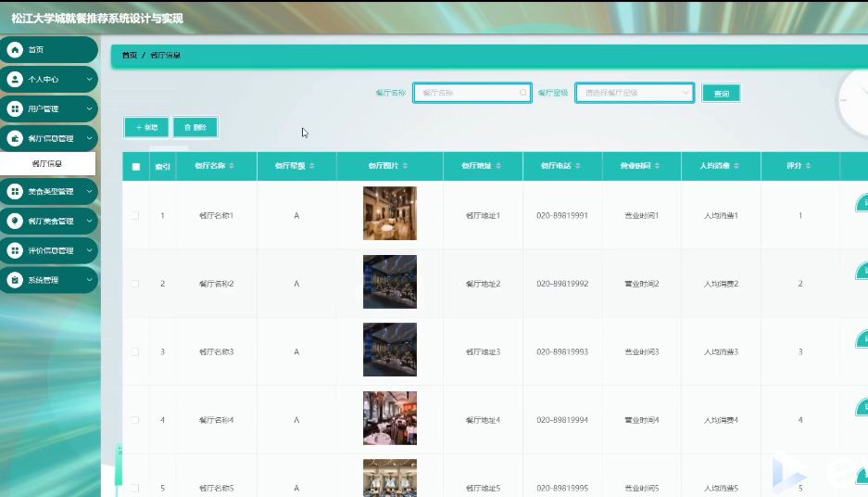868x497 pixels.
Task: Check the row 3 餐厅名称3 checkbox
Action: click(x=135, y=351)
